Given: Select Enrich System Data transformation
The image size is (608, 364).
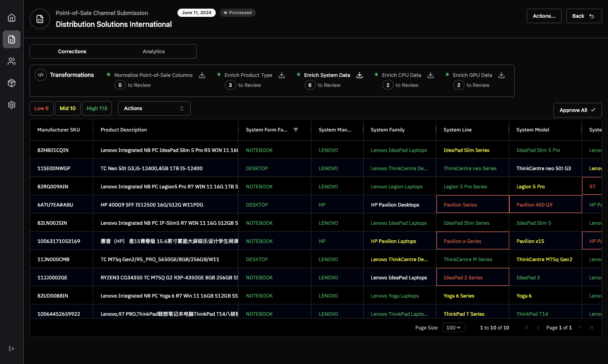Looking at the screenshot, I should (x=327, y=75).
